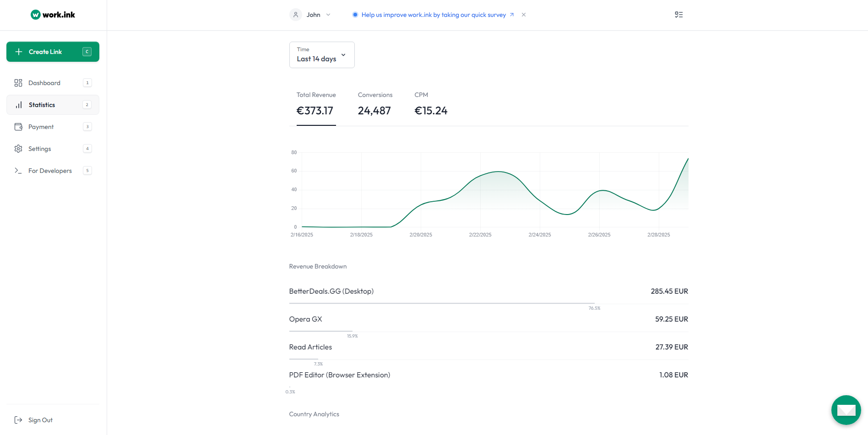Dismiss the survey banner
Image resolution: width=868 pixels, height=435 pixels.
pyautogui.click(x=524, y=15)
